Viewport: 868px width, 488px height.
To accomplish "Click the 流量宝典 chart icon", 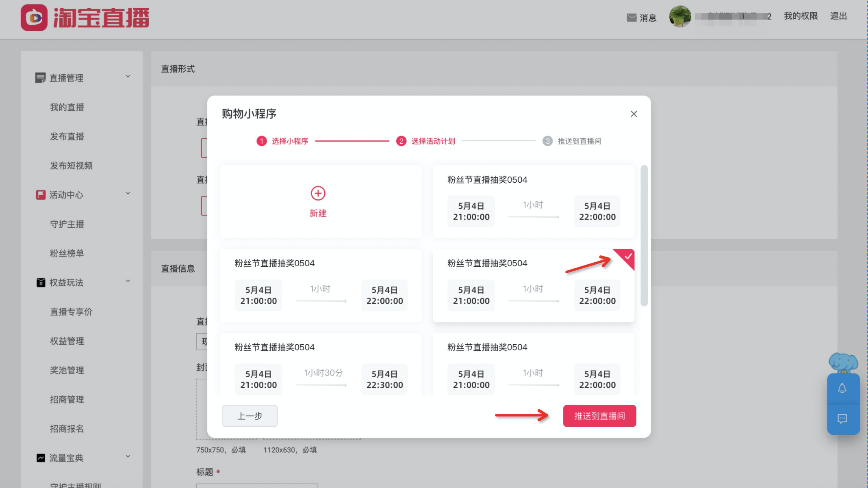I will 41,458.
